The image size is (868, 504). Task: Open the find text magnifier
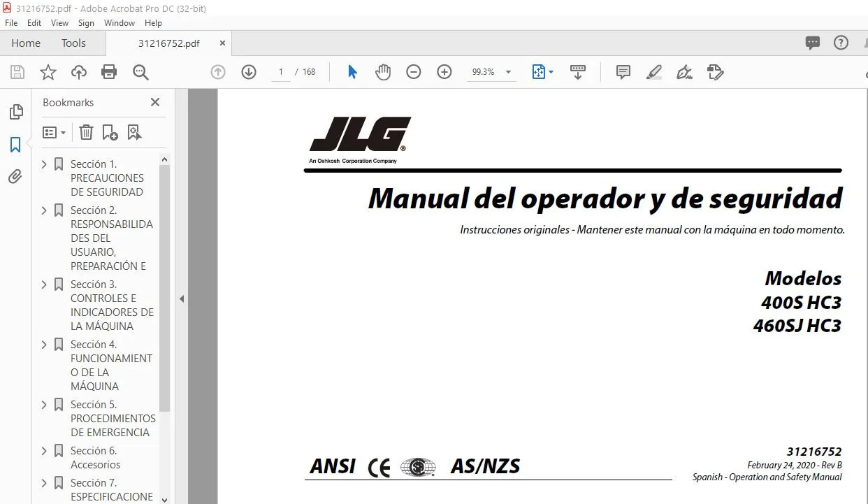[140, 72]
